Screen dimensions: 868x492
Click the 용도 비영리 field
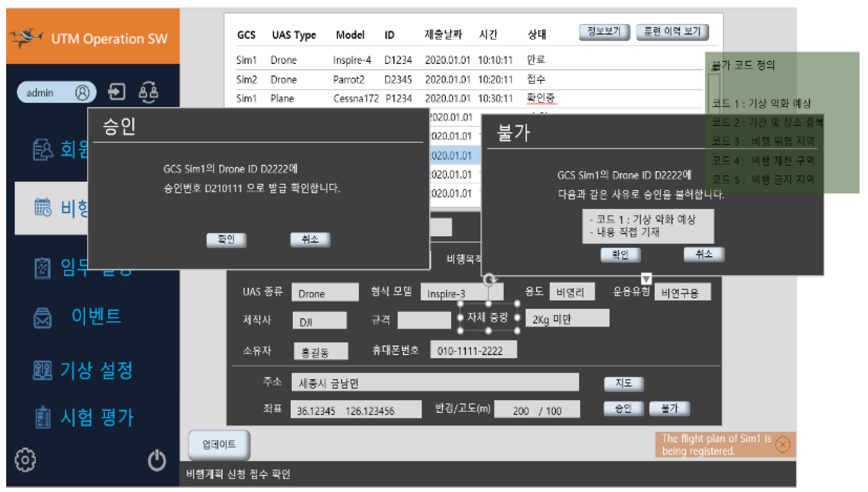[x=572, y=292]
